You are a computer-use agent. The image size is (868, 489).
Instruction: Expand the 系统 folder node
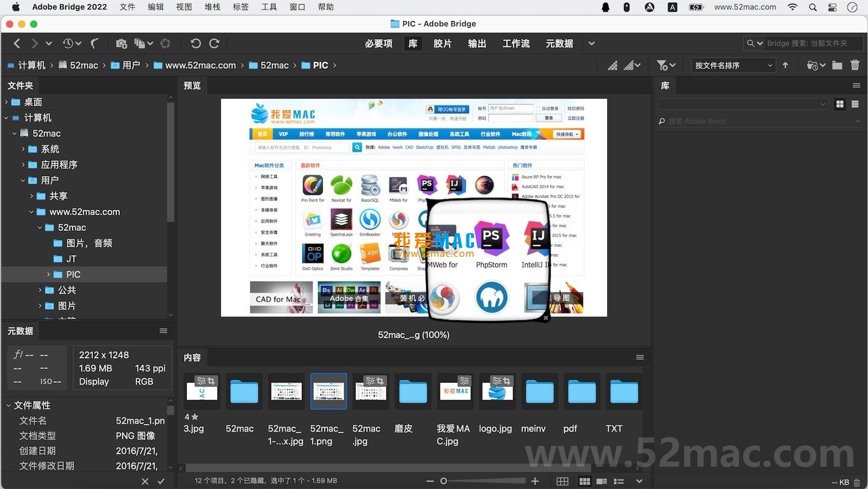click(24, 149)
